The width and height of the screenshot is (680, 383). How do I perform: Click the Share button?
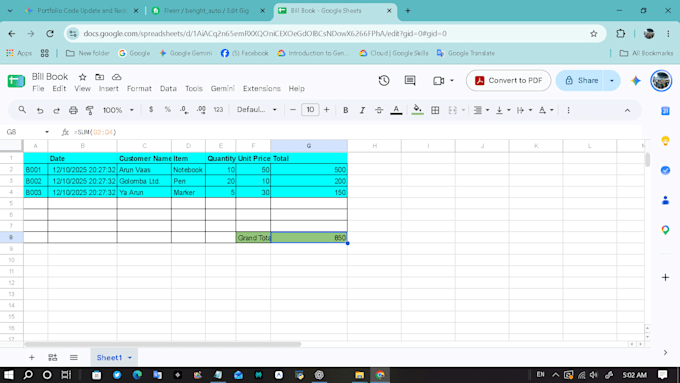click(581, 80)
